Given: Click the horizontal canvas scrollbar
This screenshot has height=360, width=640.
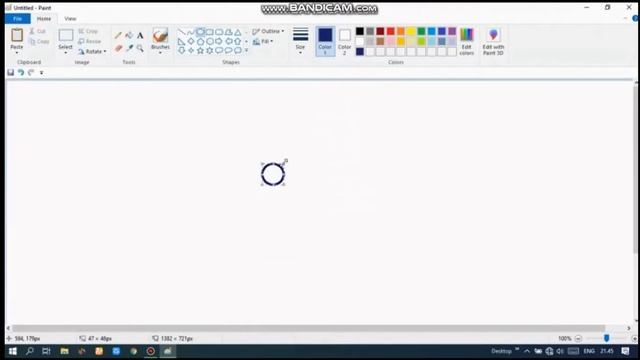Looking at the screenshot, I should click(x=309, y=328).
